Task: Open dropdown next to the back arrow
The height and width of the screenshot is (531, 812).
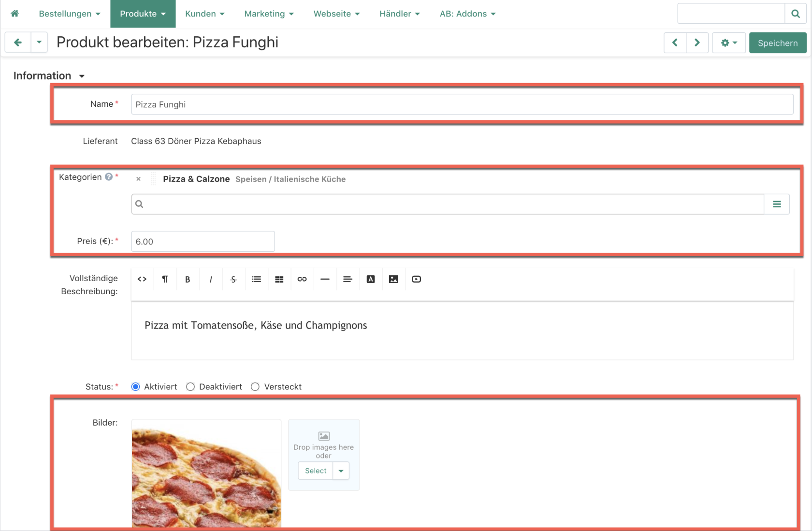Action: point(39,43)
